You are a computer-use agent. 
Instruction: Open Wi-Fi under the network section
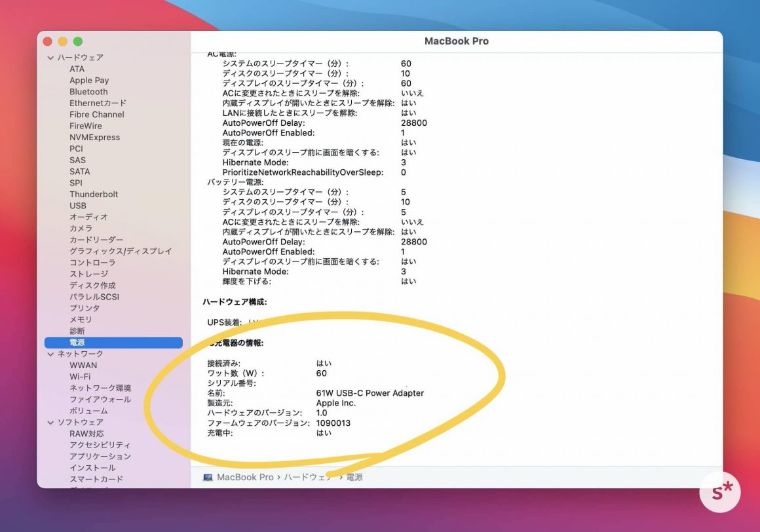click(x=80, y=377)
